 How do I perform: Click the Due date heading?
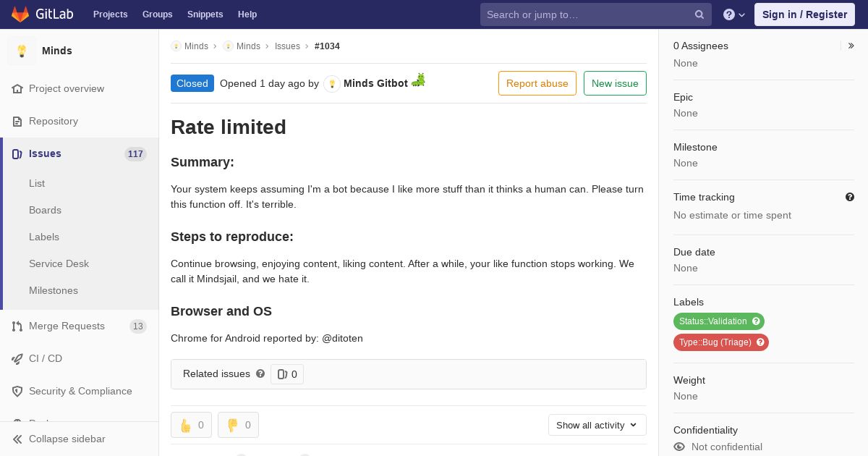694,252
